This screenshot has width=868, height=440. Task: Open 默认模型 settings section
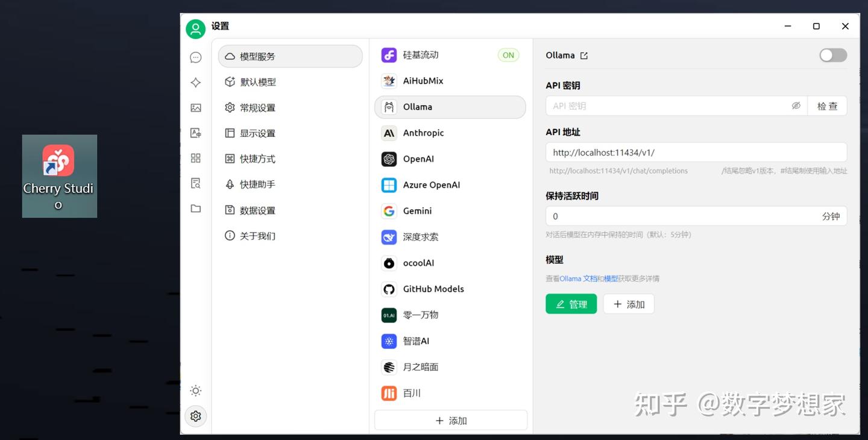290,82
